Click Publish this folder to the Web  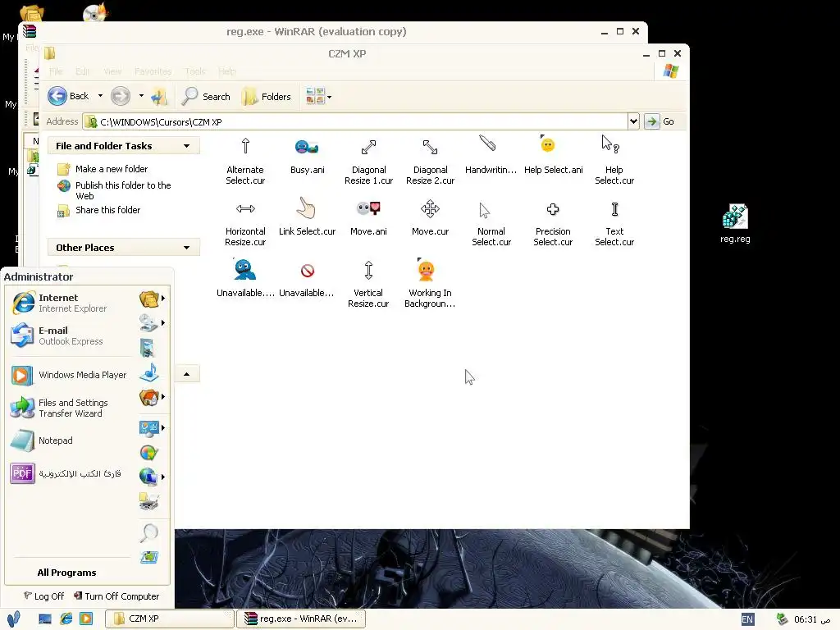tap(114, 190)
